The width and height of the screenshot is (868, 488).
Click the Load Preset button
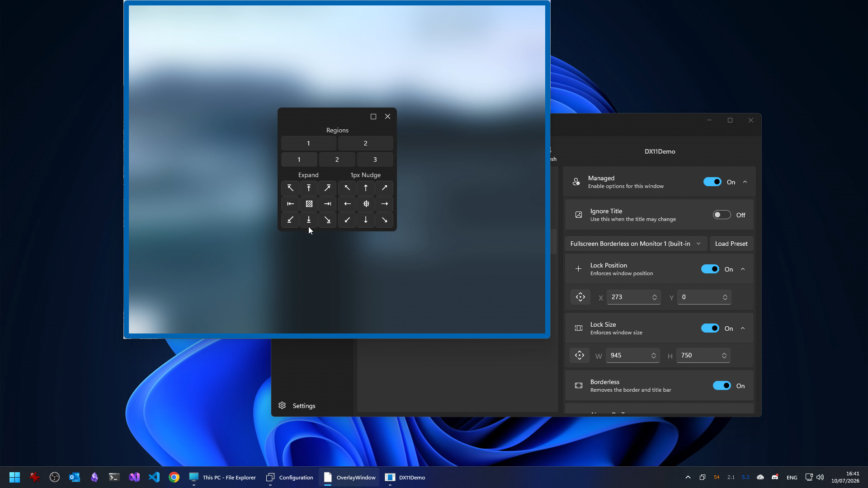click(x=731, y=244)
